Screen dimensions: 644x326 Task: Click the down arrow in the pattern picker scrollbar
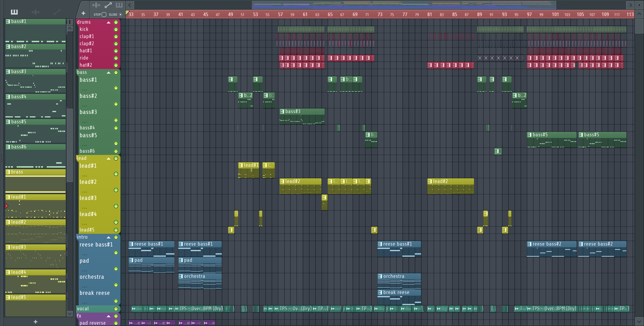click(x=70, y=313)
